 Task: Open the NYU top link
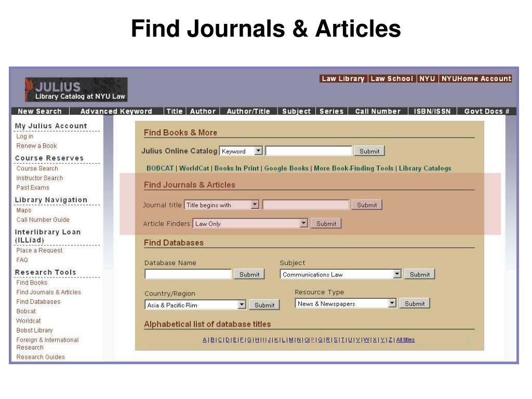coord(427,79)
